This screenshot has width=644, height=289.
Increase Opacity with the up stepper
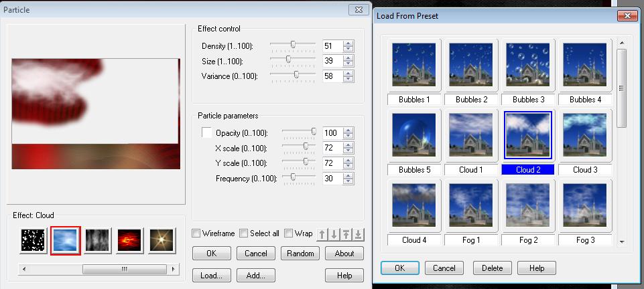348,130
